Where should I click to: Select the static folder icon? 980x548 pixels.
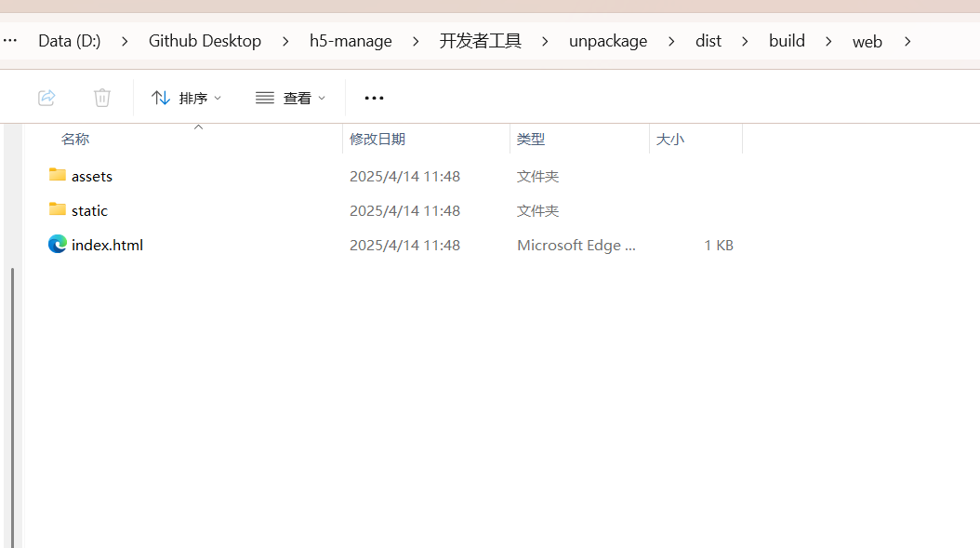click(58, 209)
